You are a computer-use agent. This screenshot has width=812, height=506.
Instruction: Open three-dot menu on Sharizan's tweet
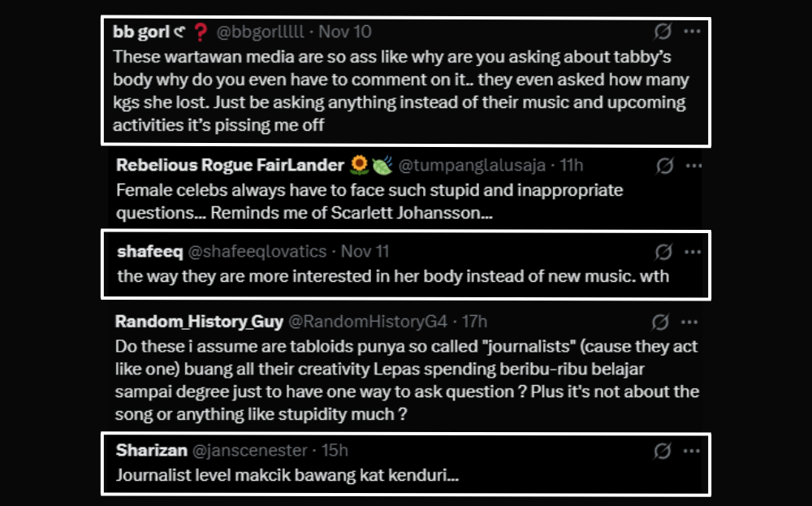692,450
